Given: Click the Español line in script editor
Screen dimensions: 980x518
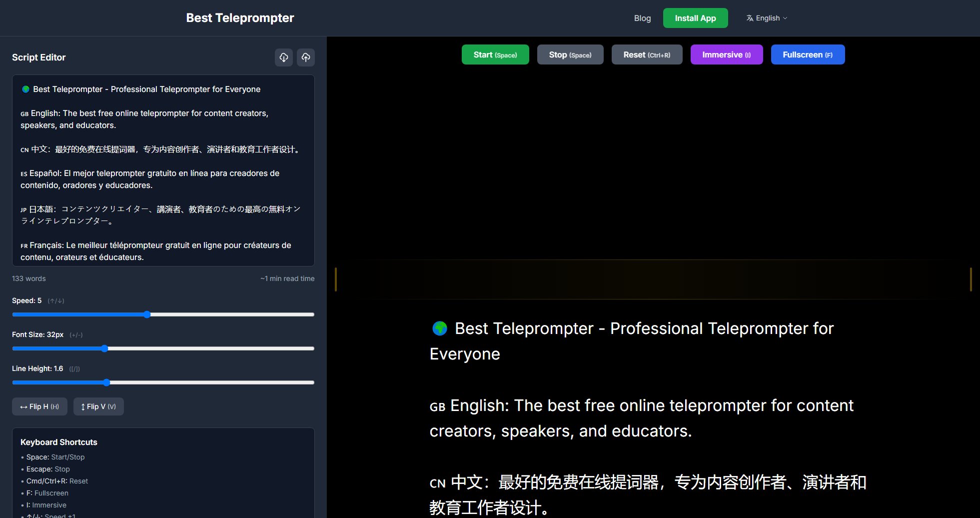Looking at the screenshot, I should pyautogui.click(x=150, y=179).
